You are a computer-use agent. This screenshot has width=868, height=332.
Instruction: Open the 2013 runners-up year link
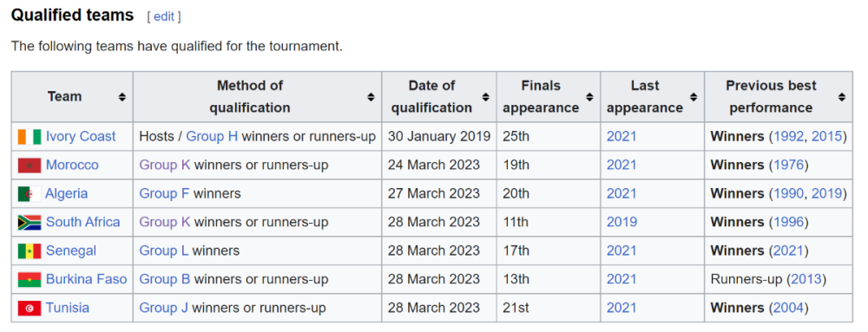pos(806,279)
